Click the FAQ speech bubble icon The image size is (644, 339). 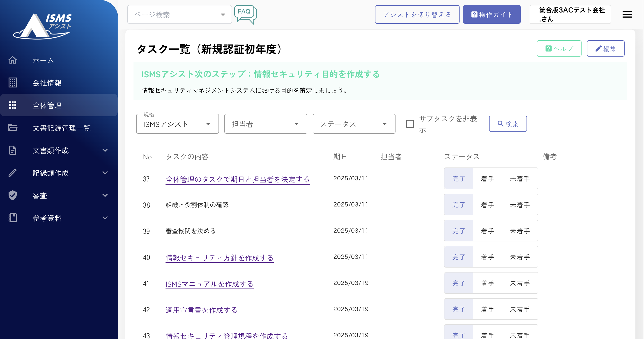point(245,14)
